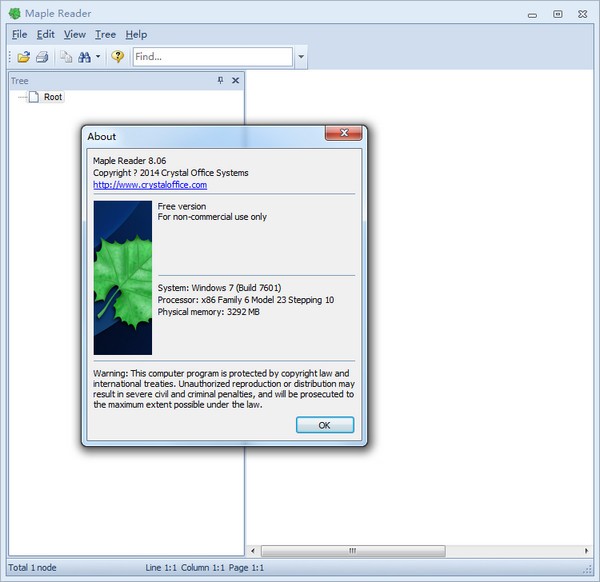The image size is (600, 582).
Task: Select the Root node in tree
Action: tap(53, 97)
